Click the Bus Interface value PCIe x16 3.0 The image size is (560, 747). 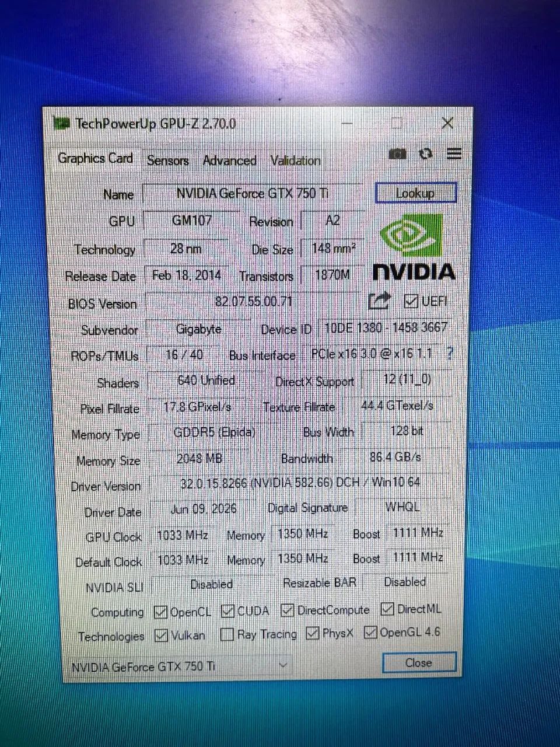(x=372, y=354)
